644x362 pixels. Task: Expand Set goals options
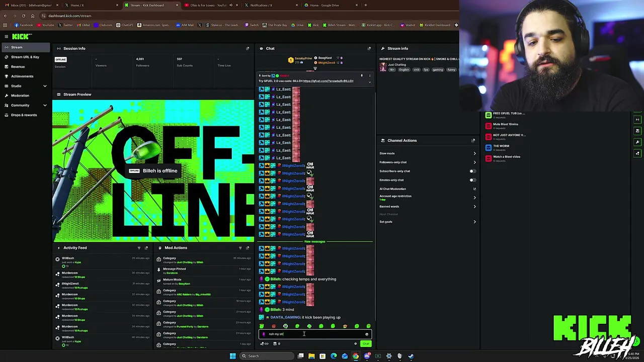(474, 222)
